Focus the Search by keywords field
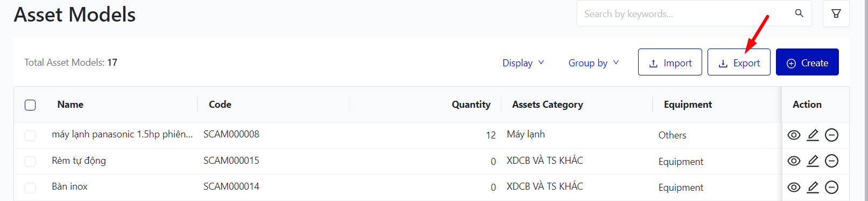Viewport: 868px width, 201px height. pyautogui.click(x=684, y=13)
